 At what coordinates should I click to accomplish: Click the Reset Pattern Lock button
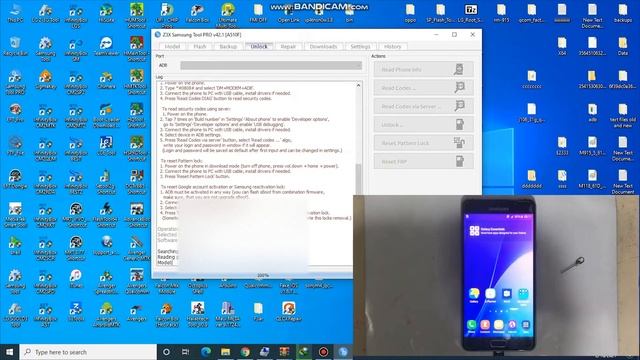pos(424,143)
